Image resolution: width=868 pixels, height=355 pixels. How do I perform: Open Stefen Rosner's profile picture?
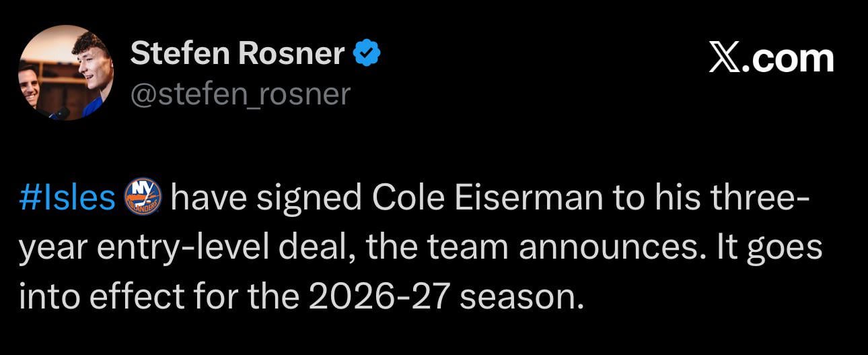point(65,73)
